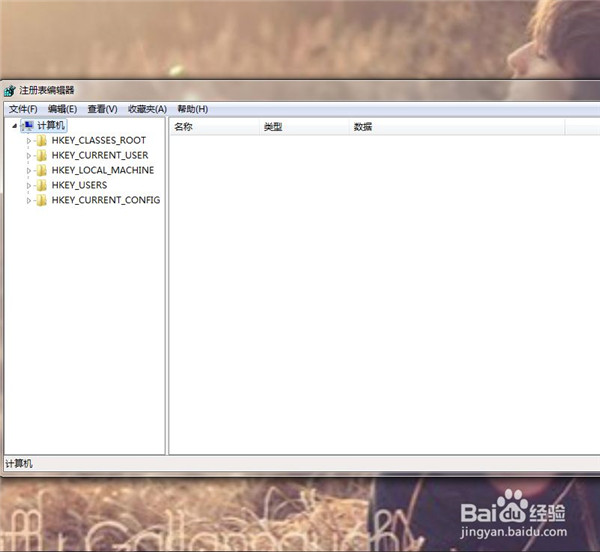This screenshot has width=600, height=552.
Task: Open the 编辑(E) menu
Action: tap(62, 109)
